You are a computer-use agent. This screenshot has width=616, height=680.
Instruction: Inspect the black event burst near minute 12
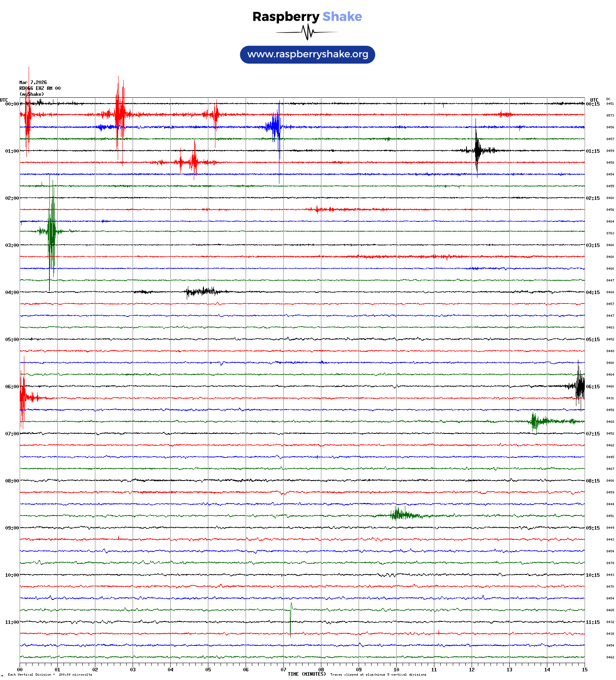coord(477,150)
